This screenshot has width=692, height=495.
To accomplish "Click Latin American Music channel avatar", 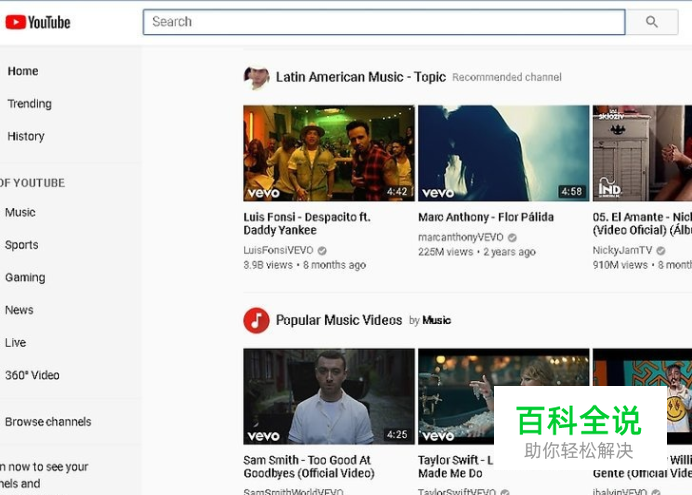I will click(x=256, y=77).
